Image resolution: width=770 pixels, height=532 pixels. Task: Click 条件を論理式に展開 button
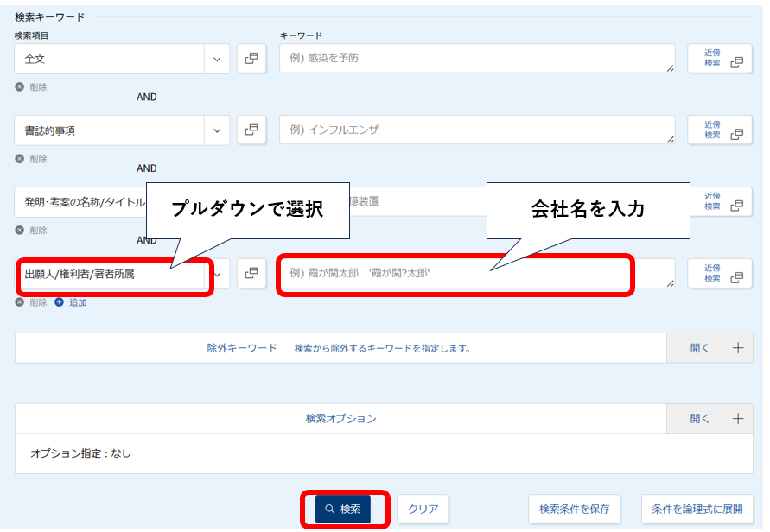[x=697, y=510]
